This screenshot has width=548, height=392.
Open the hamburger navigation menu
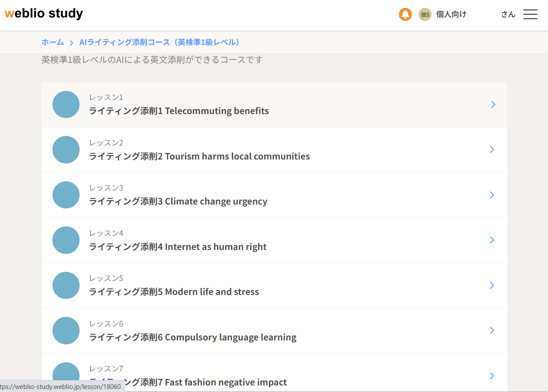coord(530,14)
